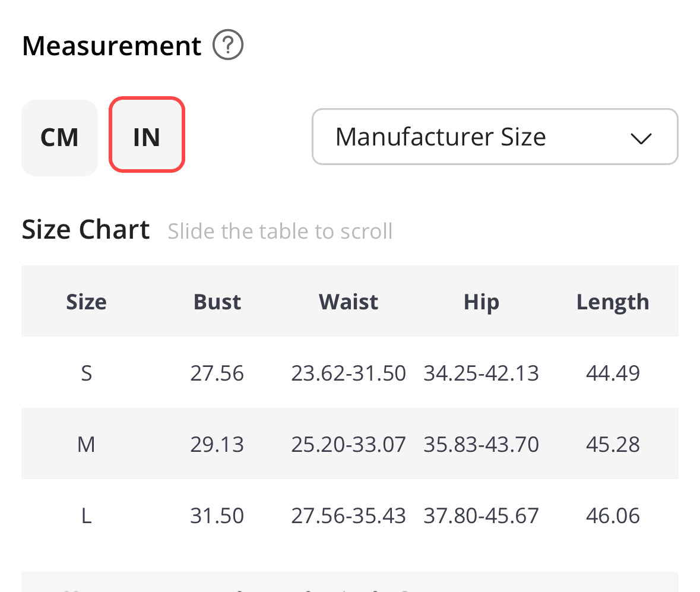Switch measurement units to CM
Image resolution: width=700 pixels, height=592 pixels.
59,138
